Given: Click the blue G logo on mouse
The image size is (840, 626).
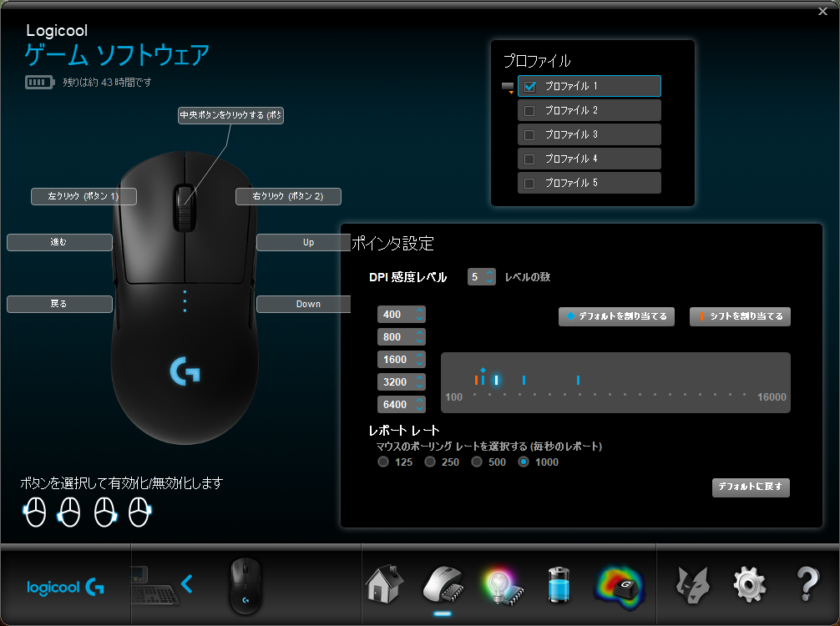Looking at the screenshot, I should coord(185,371).
